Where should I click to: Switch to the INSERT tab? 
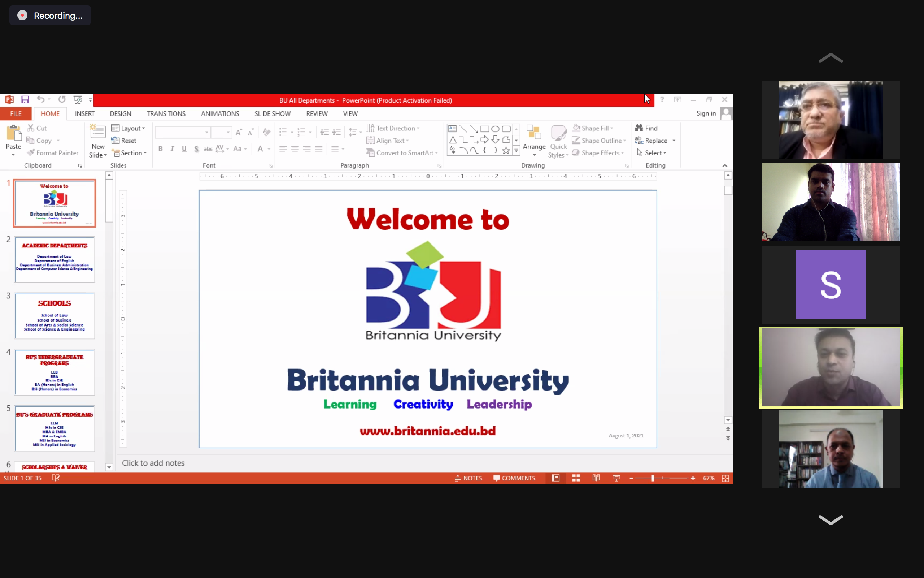[x=84, y=113]
